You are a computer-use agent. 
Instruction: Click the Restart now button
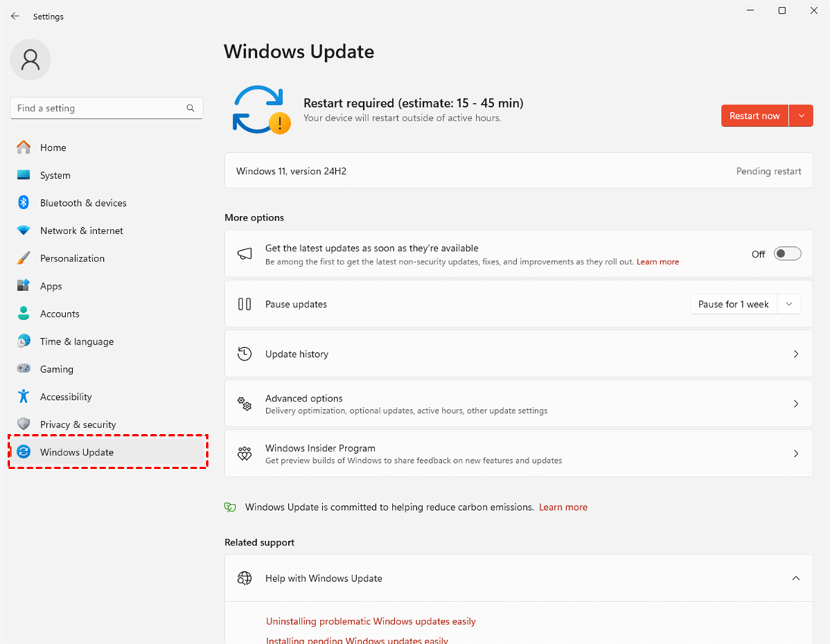pos(754,116)
